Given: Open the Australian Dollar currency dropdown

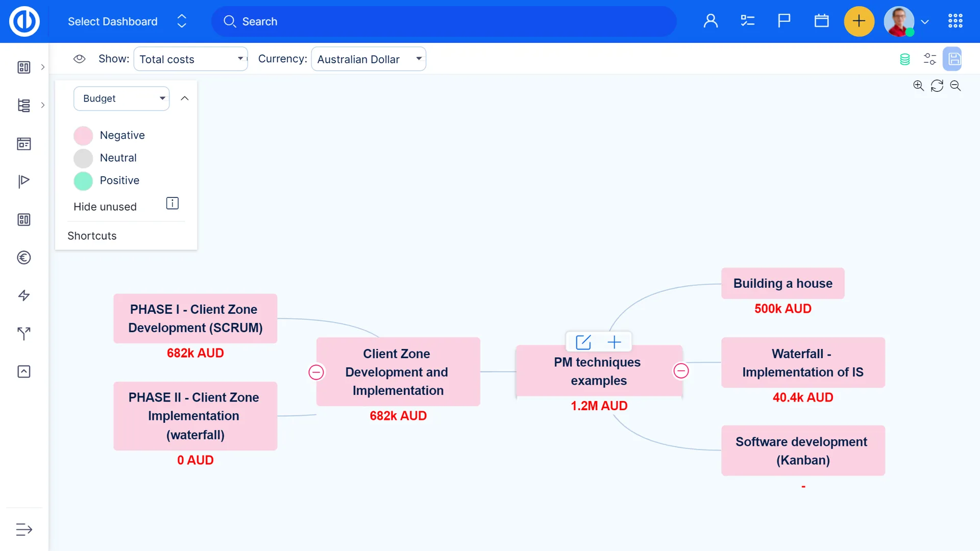Looking at the screenshot, I should [369, 59].
